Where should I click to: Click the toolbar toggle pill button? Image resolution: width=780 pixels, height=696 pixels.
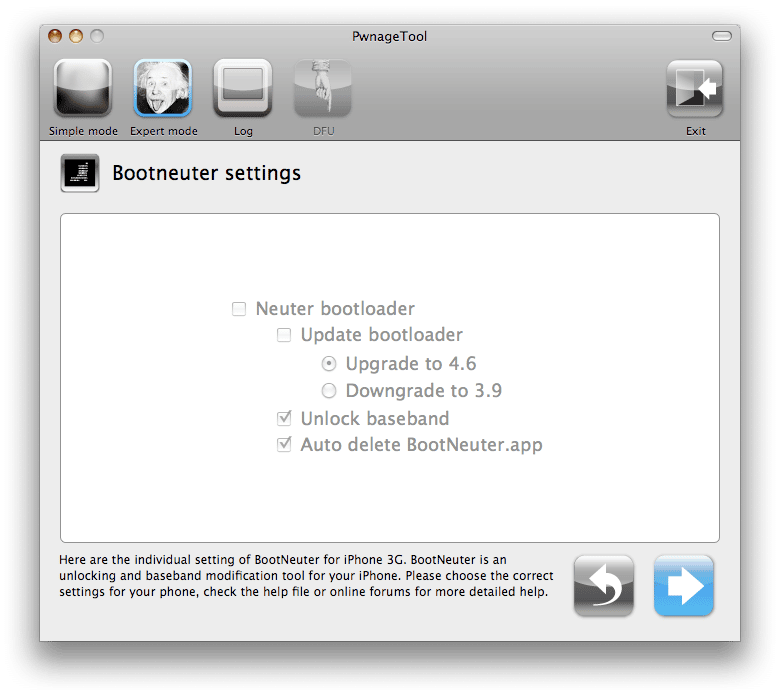pos(721,36)
